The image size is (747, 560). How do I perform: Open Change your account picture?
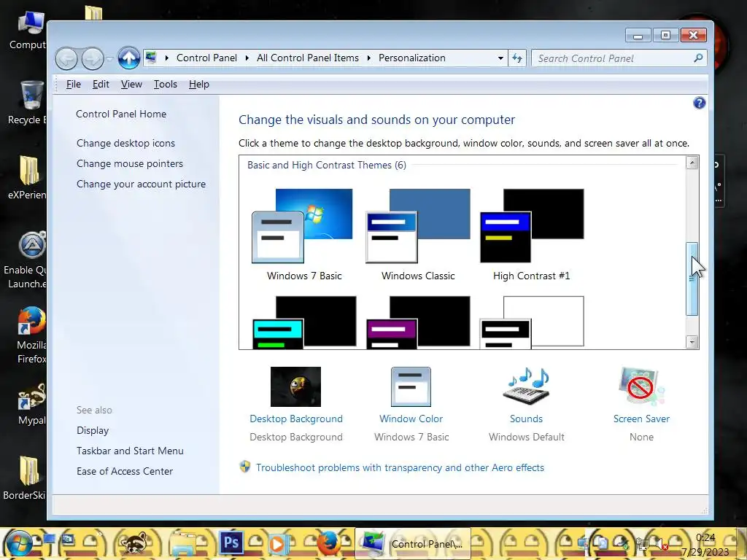pyautogui.click(x=141, y=184)
